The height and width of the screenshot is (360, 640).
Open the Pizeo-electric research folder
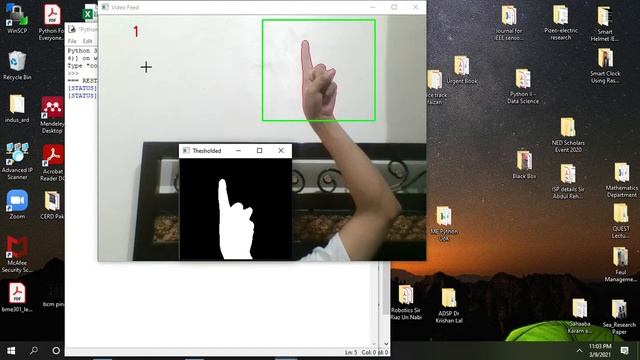point(560,23)
